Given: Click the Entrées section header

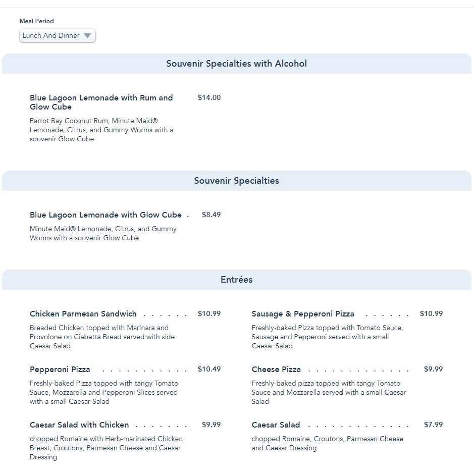Looking at the screenshot, I should tap(236, 280).
